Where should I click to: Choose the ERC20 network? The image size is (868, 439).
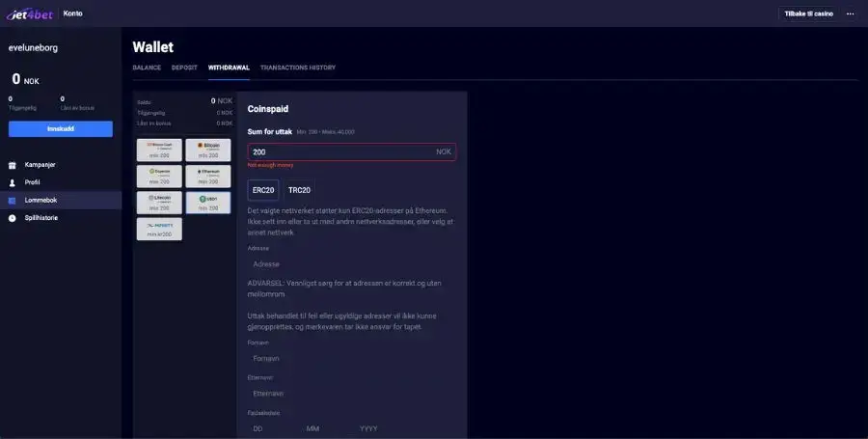click(x=263, y=190)
